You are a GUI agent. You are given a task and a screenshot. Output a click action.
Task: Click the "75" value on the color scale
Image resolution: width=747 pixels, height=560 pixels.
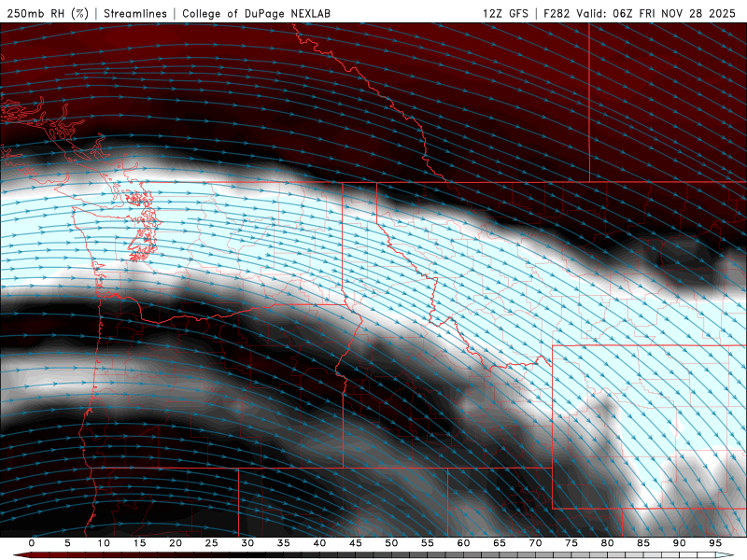[x=571, y=543]
